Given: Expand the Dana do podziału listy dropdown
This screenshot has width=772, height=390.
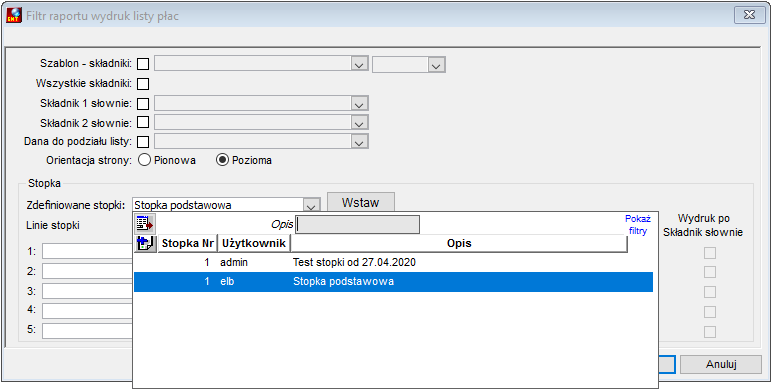Looking at the screenshot, I should tap(360, 142).
